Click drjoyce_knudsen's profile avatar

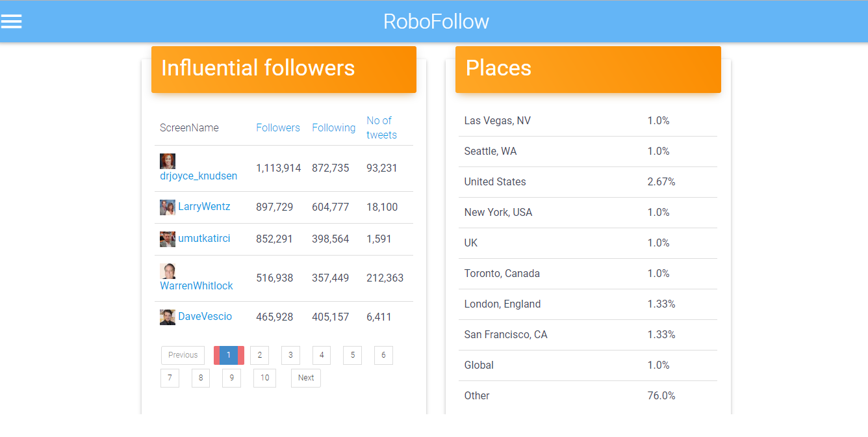pyautogui.click(x=168, y=161)
